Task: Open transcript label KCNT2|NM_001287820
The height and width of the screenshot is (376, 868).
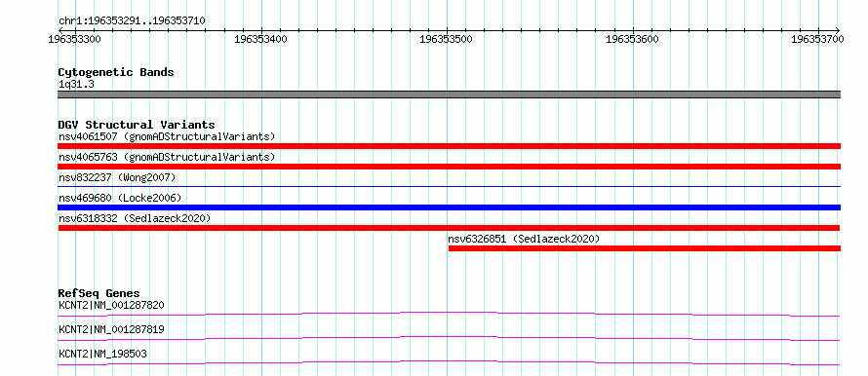Action: pos(111,305)
